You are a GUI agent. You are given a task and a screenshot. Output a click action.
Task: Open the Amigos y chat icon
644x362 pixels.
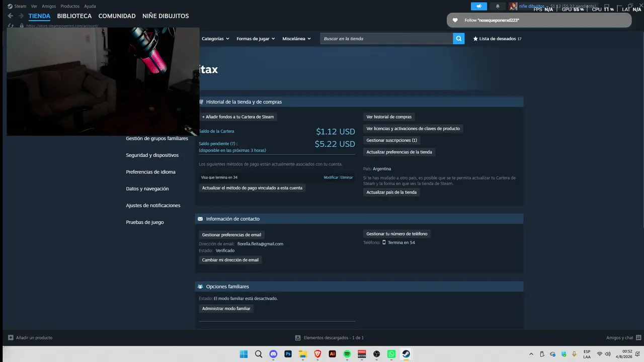point(638,338)
